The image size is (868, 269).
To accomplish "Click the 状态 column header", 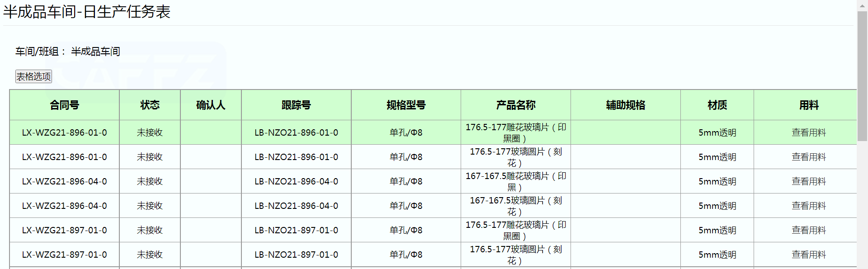I will [150, 105].
